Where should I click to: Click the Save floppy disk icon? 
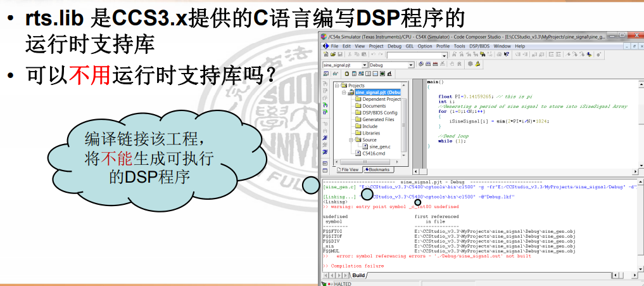[x=340, y=55]
